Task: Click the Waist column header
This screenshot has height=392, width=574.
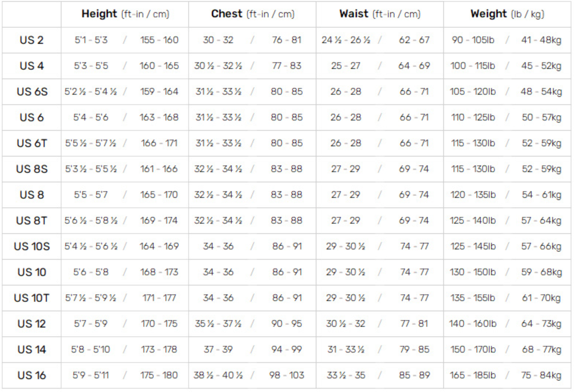Action: click(379, 14)
